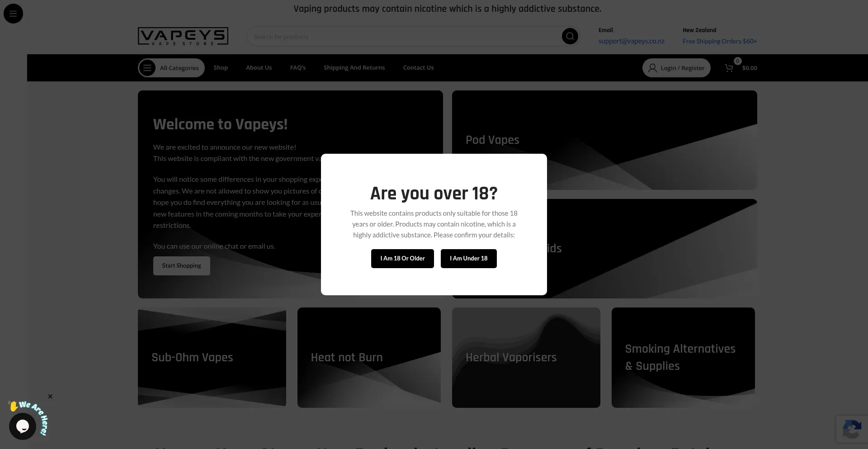Image resolution: width=868 pixels, height=449 pixels.
Task: Go to the Shop menu item
Action: [221, 68]
